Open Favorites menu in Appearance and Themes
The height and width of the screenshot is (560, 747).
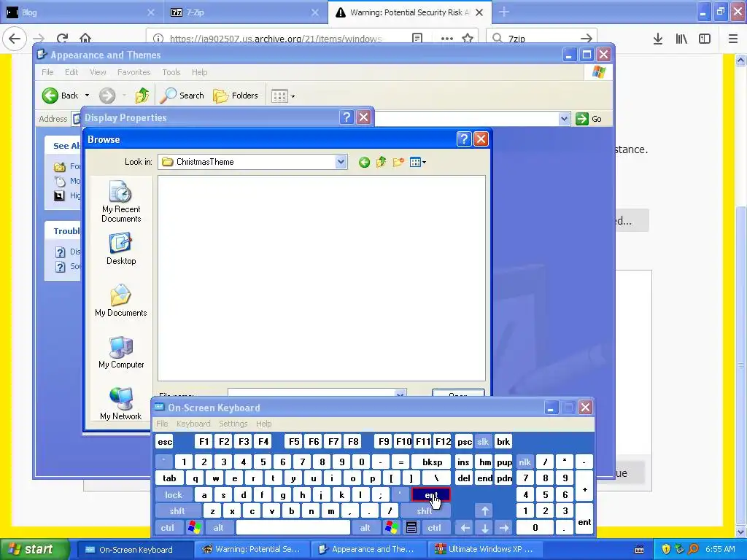134,72
